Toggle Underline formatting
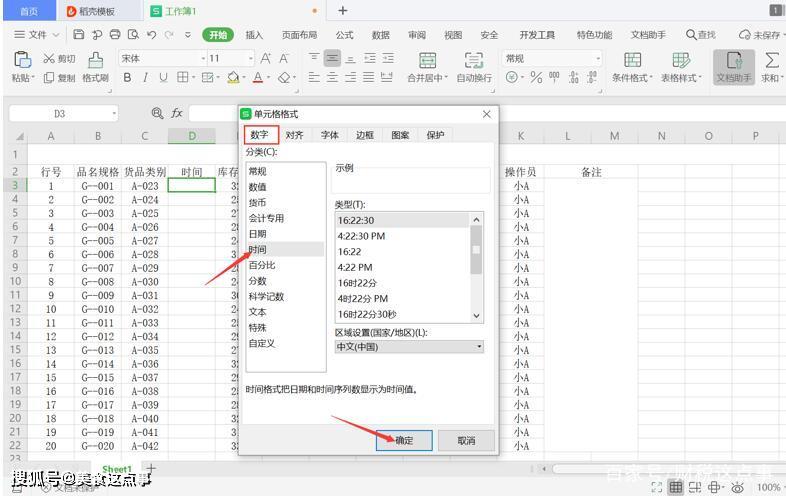The image size is (786, 496). pos(163,77)
